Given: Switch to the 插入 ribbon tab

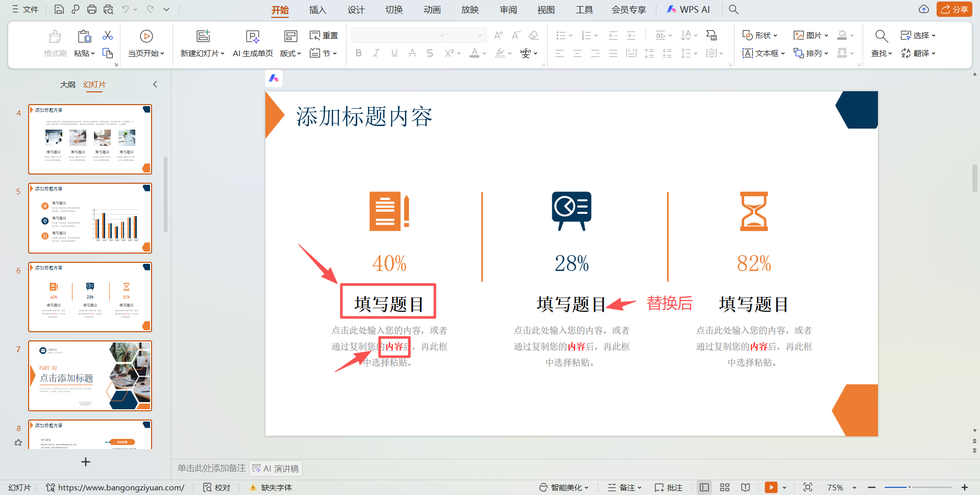Looking at the screenshot, I should [317, 9].
